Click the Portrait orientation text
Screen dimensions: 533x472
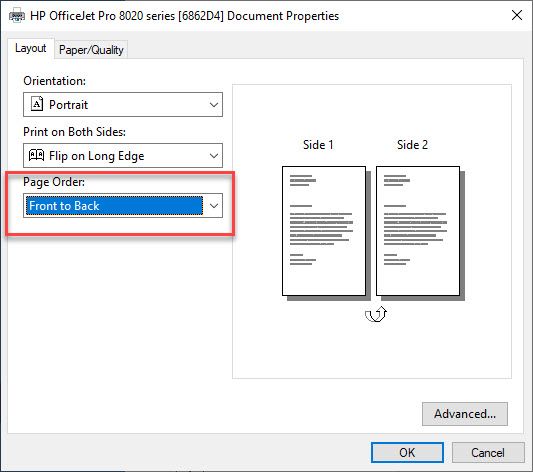point(68,105)
